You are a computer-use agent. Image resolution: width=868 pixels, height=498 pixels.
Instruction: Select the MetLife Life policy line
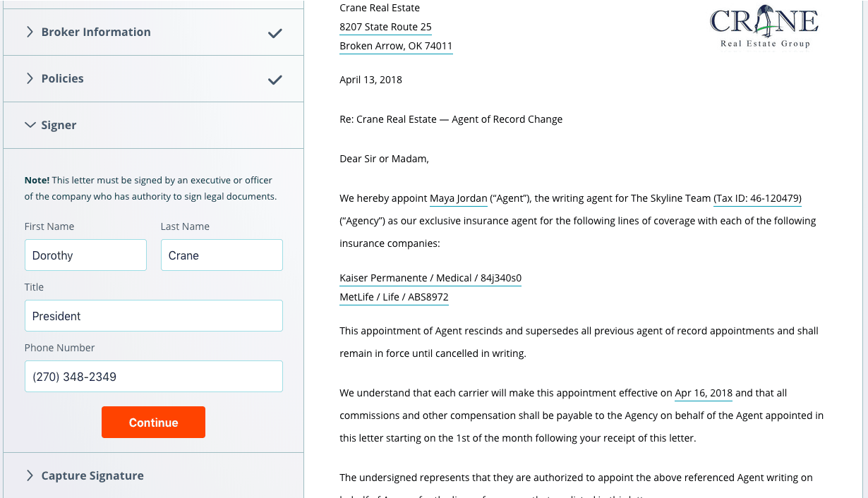(394, 297)
